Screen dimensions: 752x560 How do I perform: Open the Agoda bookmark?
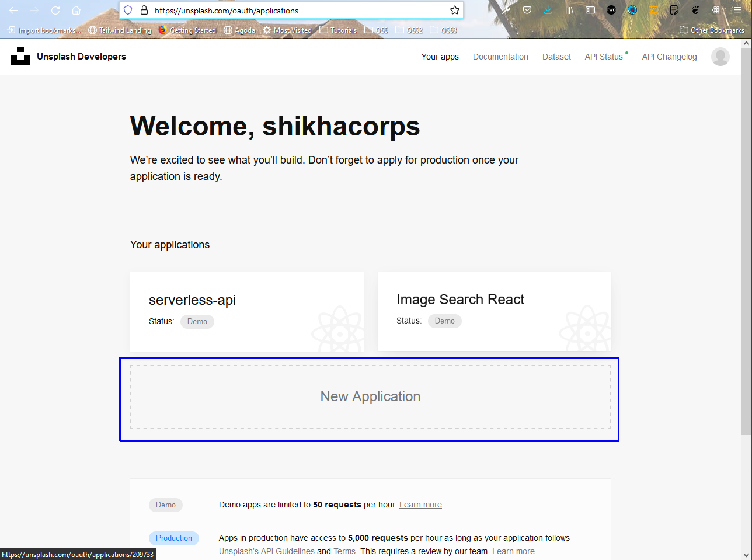(x=239, y=30)
